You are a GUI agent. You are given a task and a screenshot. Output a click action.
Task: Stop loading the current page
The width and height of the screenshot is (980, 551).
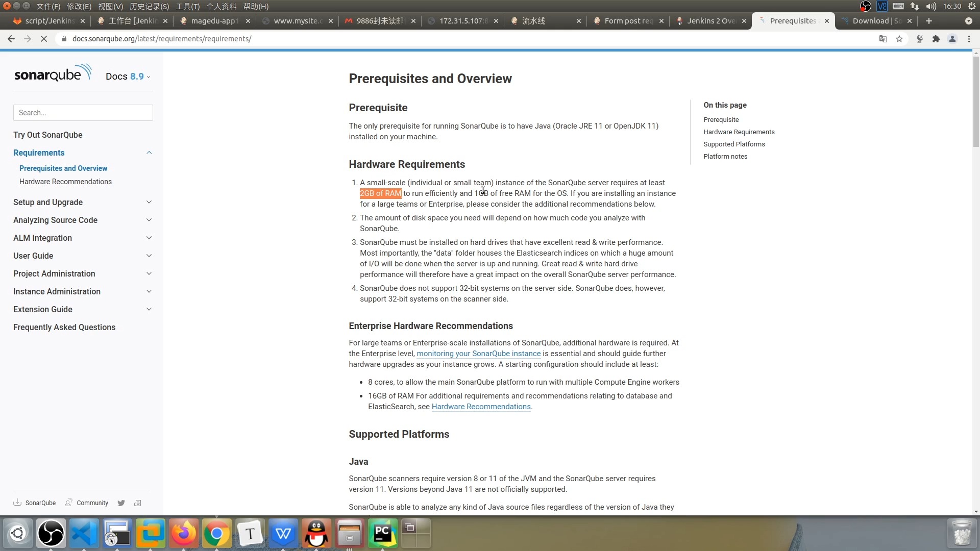[x=44, y=39]
